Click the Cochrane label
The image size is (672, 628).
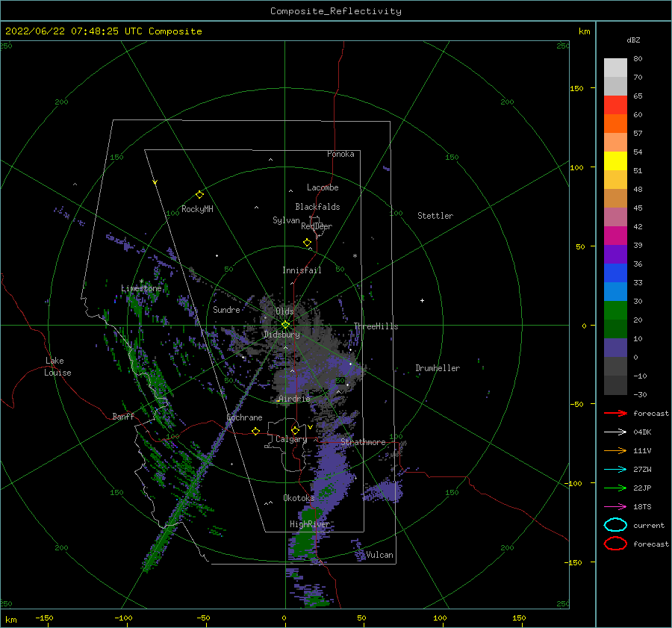tap(244, 417)
